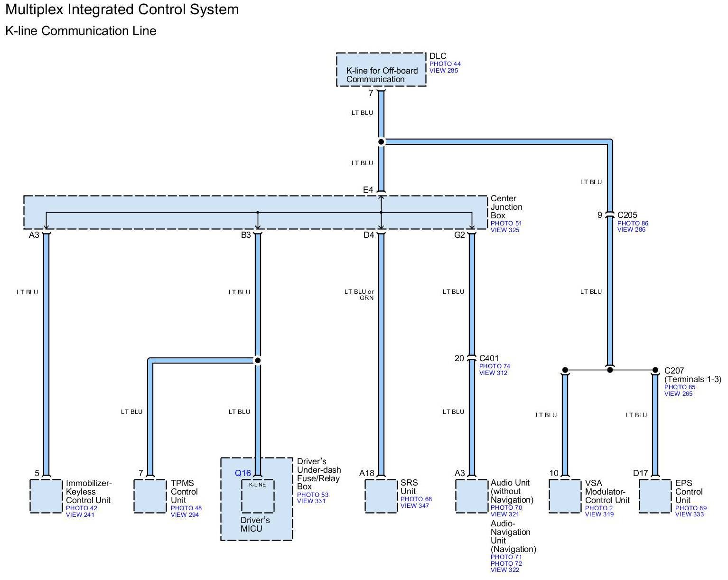This screenshot has width=728, height=580.
Task: Open PHOTO 42 for Immobilizer-Keyless Control Unit
Action: (x=81, y=508)
